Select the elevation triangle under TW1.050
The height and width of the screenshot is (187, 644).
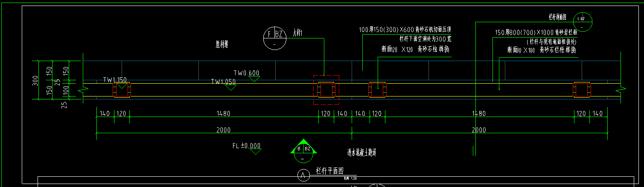coord(231,88)
